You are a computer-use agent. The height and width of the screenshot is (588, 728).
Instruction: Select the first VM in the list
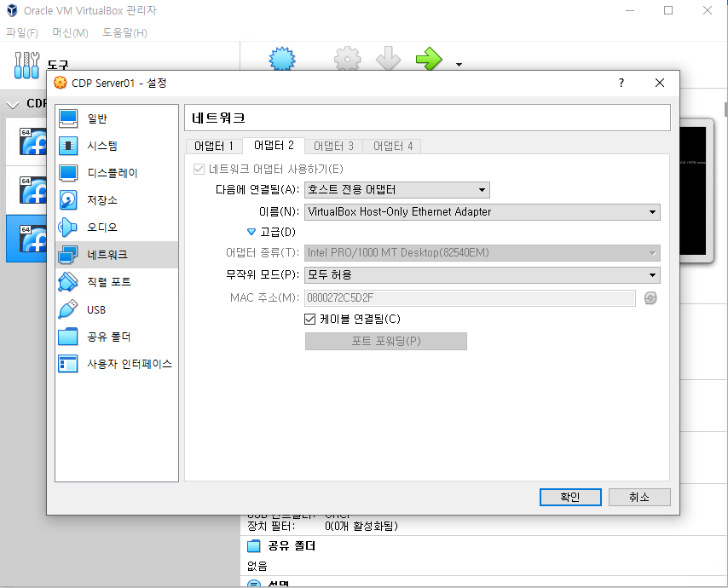click(x=26, y=141)
